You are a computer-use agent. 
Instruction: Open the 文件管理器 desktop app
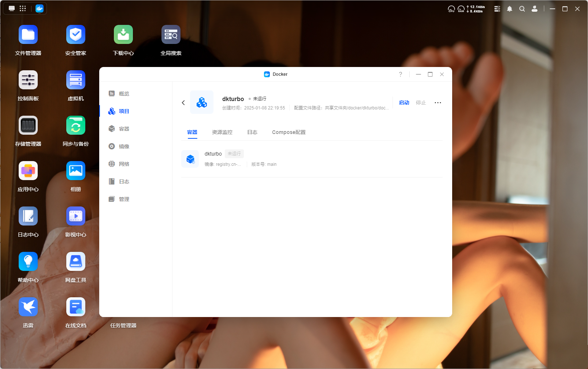[28, 35]
